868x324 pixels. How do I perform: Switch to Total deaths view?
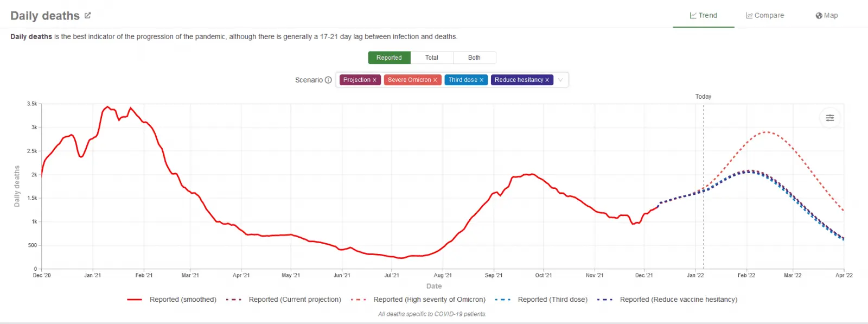(x=431, y=58)
